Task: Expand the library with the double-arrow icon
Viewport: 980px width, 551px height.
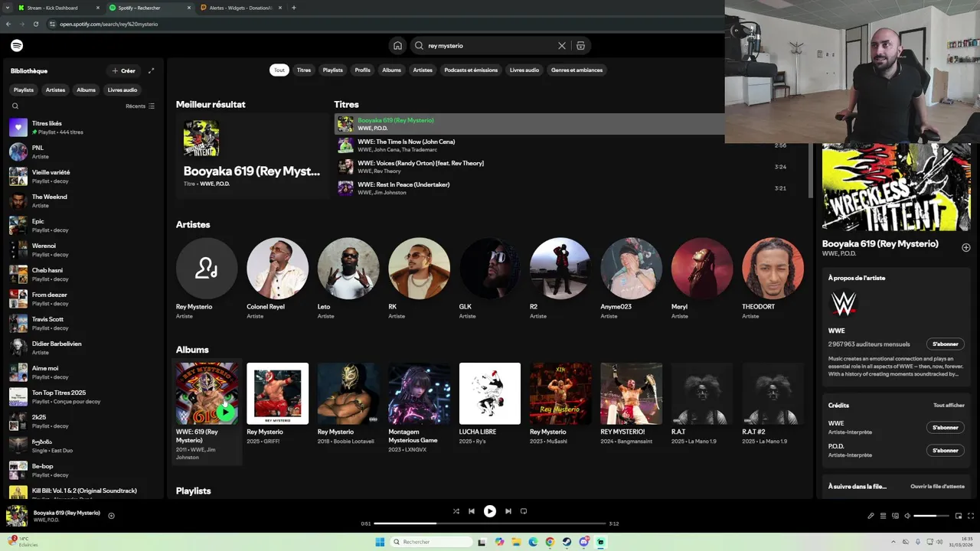Action: pyautogui.click(x=151, y=70)
